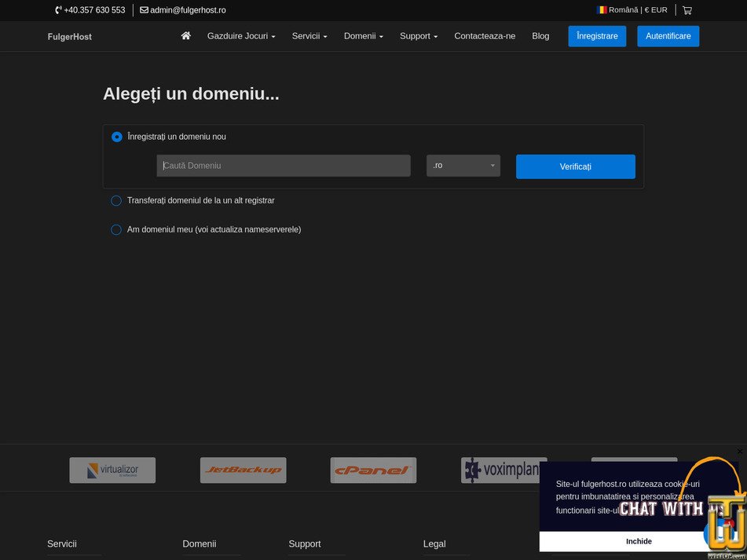
Task: Click the Romanian flag icon
Action: (x=600, y=10)
